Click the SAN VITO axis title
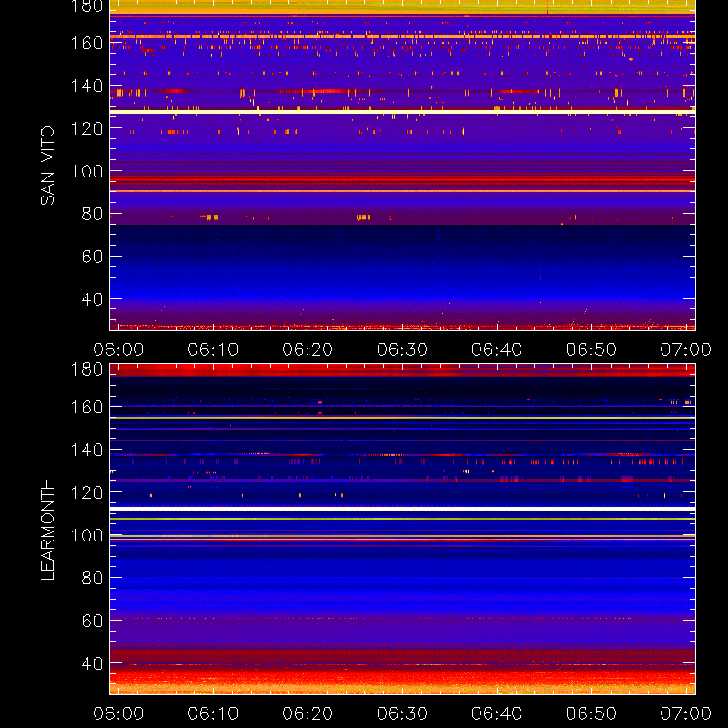This screenshot has width=728, height=728. (x=47, y=166)
